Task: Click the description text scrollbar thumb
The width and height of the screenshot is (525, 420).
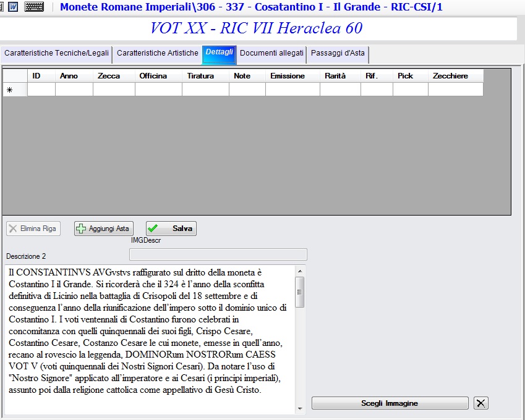Action: 300,292
